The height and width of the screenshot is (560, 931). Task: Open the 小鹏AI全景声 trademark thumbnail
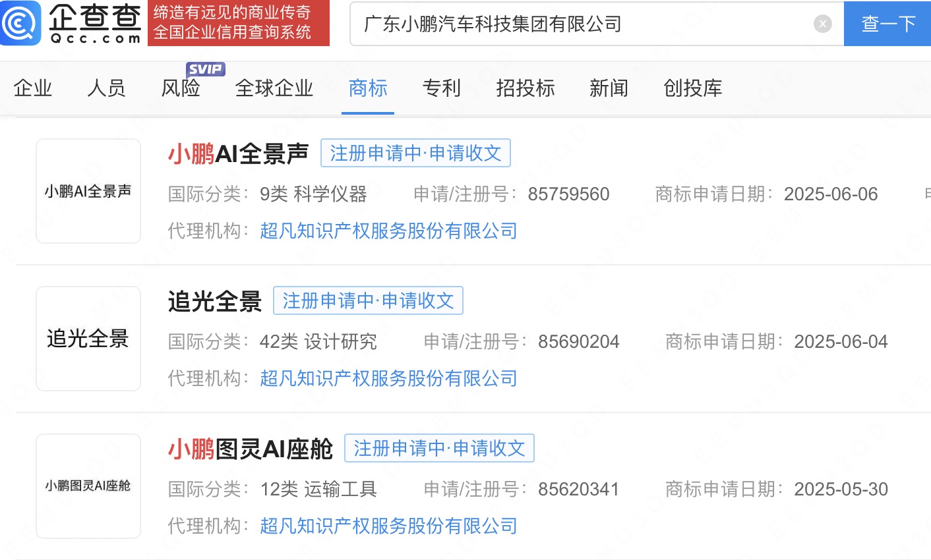coord(88,191)
